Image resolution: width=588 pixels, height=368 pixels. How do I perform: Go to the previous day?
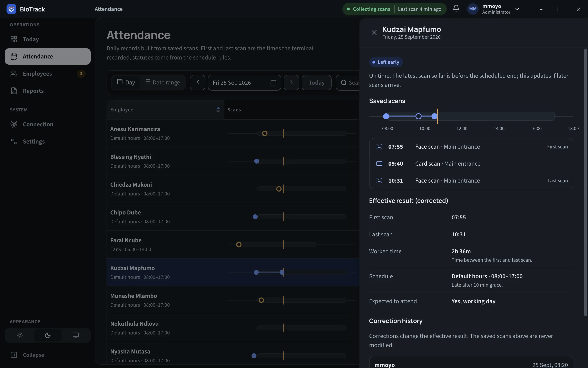pos(197,83)
